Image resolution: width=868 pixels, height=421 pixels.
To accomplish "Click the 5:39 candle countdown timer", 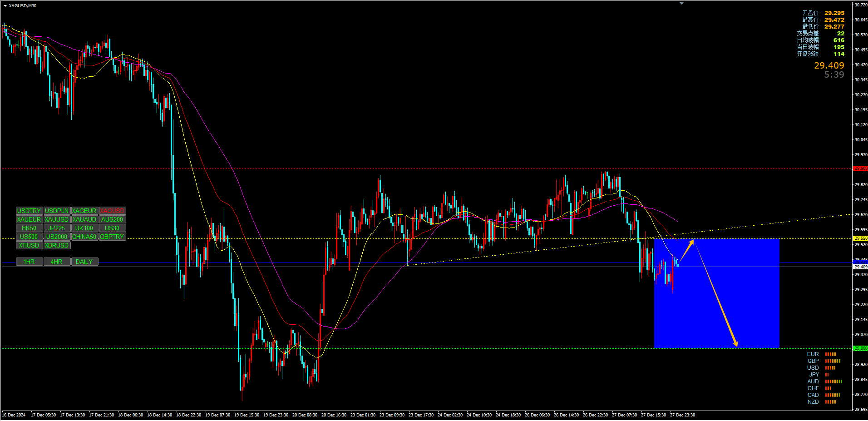I will (834, 74).
